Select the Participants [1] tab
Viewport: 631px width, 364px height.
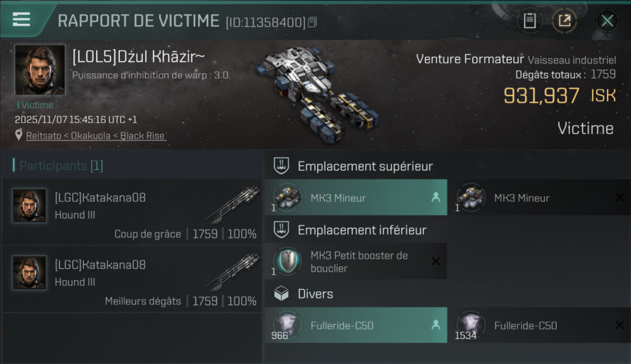point(58,165)
